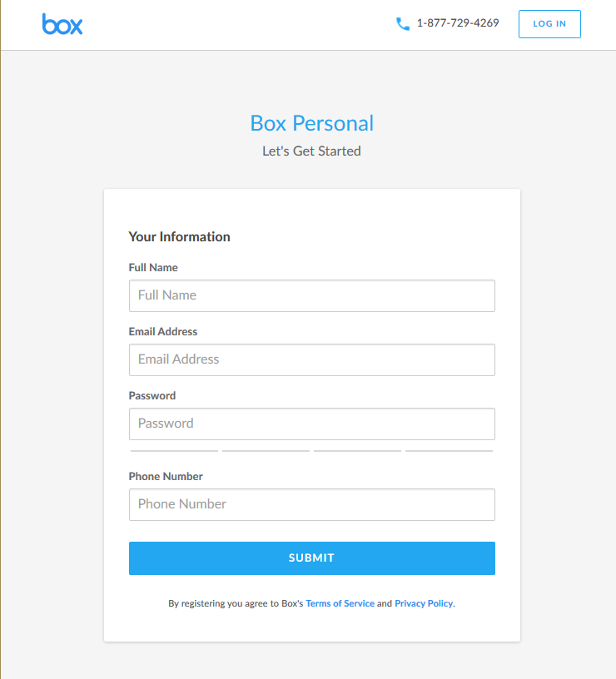Click the Box Personal heading
This screenshot has height=679, width=616.
311,123
